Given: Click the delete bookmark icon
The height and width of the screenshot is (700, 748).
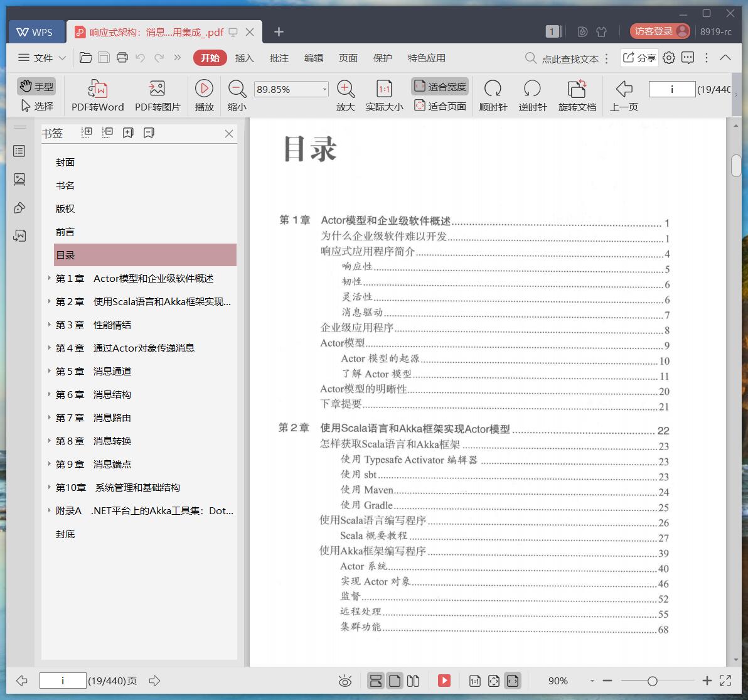Looking at the screenshot, I should (x=149, y=132).
